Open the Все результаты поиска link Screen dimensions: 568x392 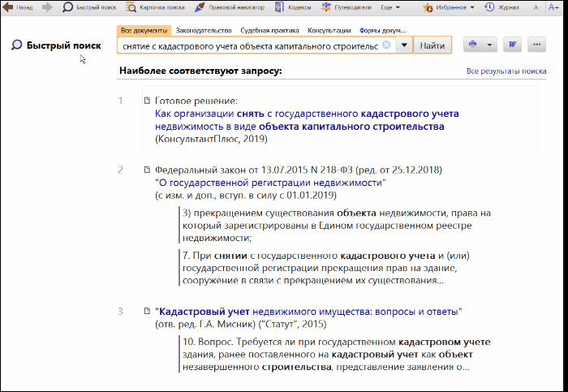(x=506, y=71)
